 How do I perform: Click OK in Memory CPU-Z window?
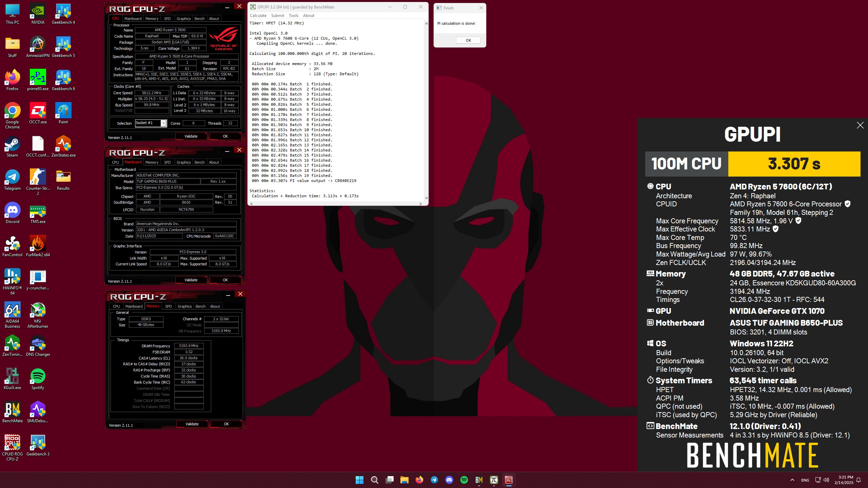click(226, 424)
